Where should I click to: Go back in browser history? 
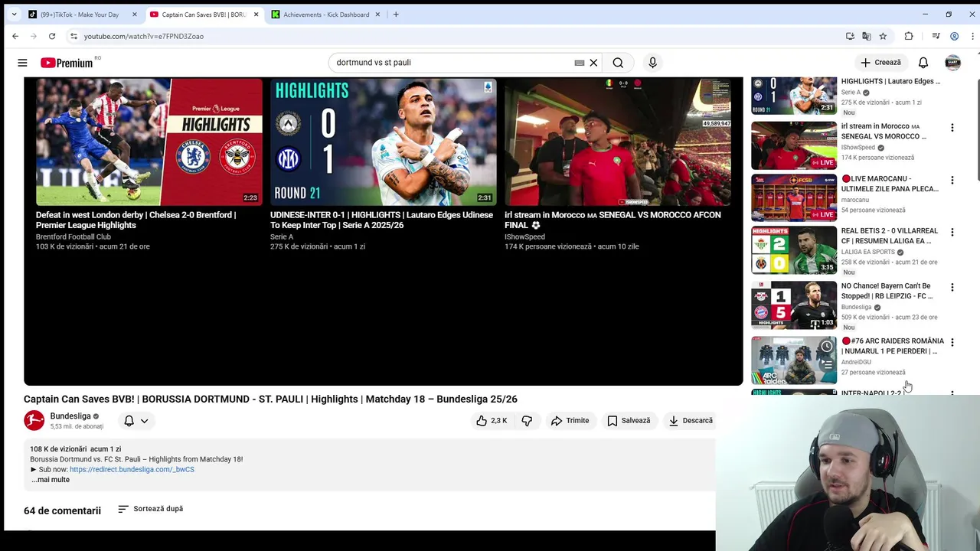(15, 36)
